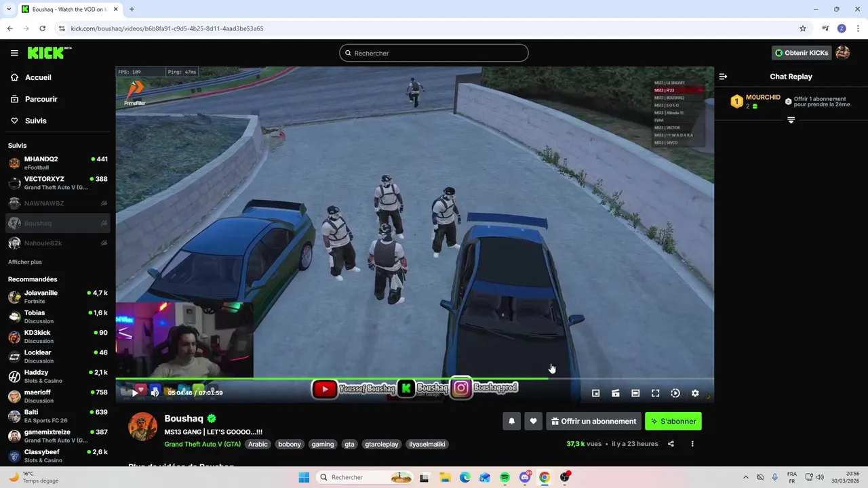Reload the browser page
Viewport: 868px width, 488px height.
click(42, 28)
